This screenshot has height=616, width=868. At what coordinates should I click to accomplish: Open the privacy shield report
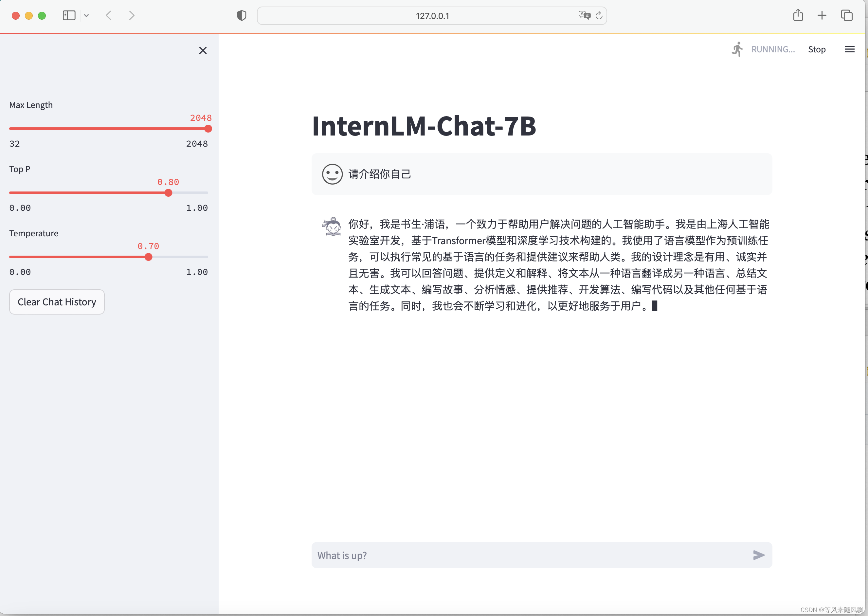point(242,16)
